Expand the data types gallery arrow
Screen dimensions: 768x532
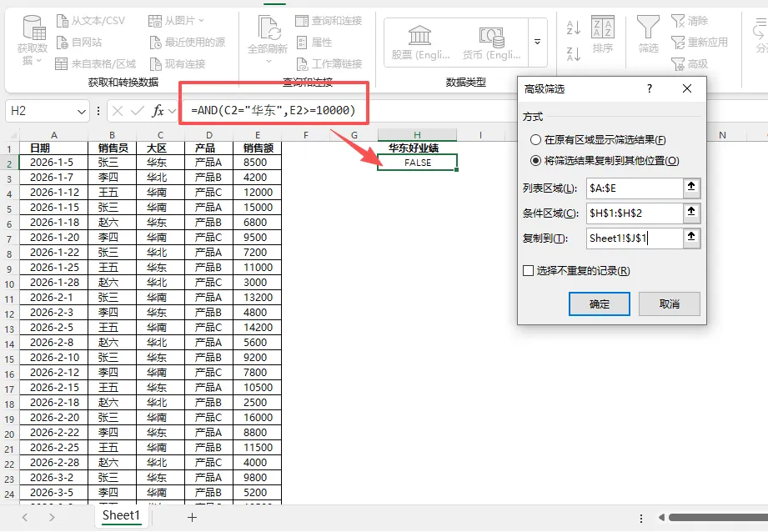pyautogui.click(x=537, y=43)
